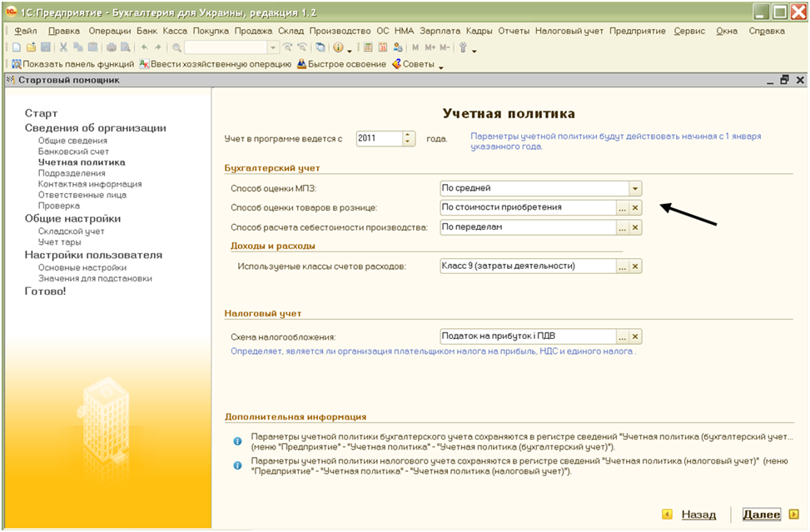Click the Print printer icon

coord(111,47)
